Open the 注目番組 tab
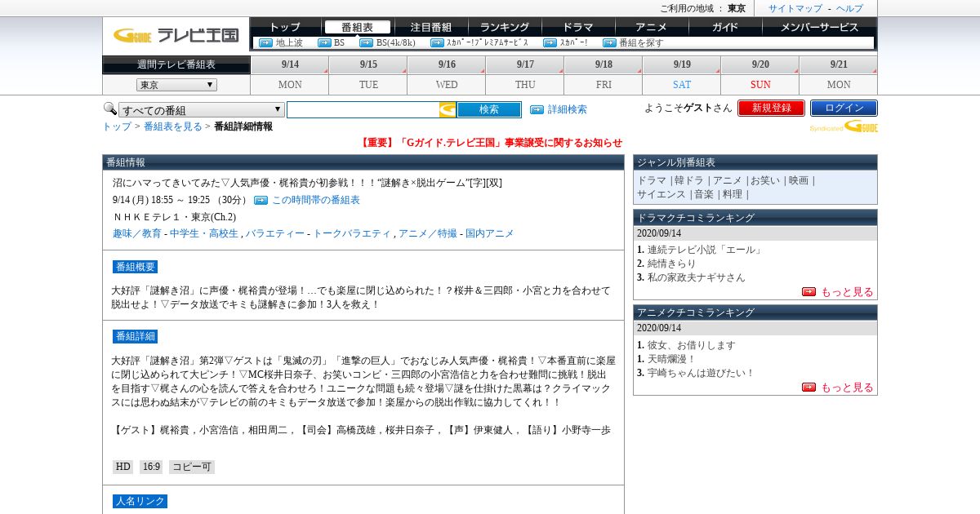Image resolution: width=980 pixels, height=514 pixels. pos(431,27)
